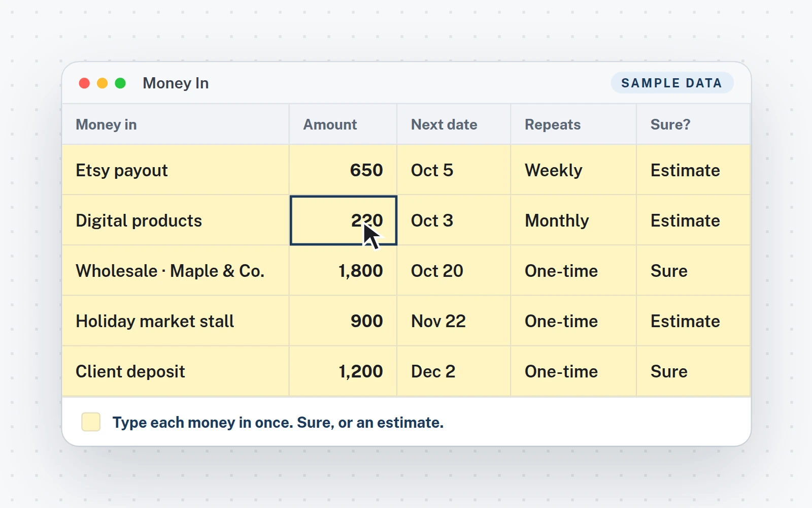The width and height of the screenshot is (812, 508).
Task: Click 'Weekly' in the Etsy payout row
Action: pyautogui.click(x=573, y=170)
